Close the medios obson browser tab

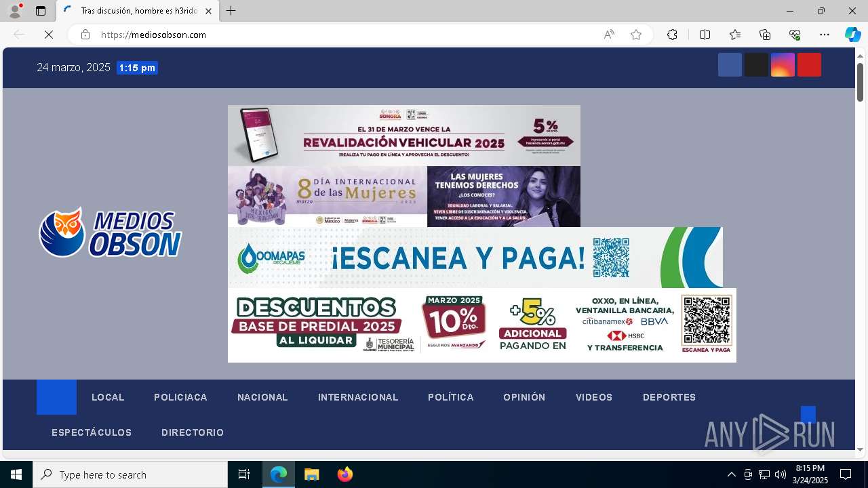(209, 11)
